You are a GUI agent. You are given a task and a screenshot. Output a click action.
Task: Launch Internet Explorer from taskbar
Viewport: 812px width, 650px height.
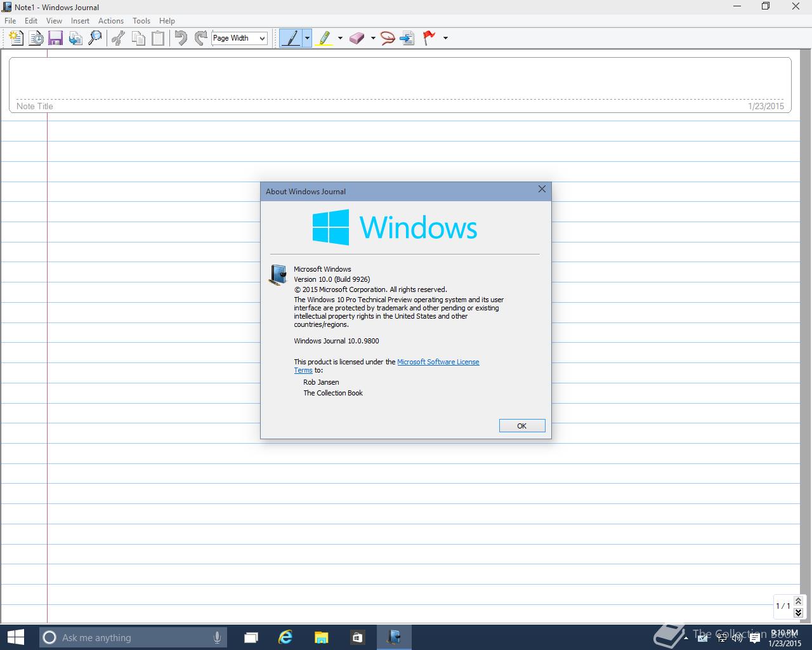click(285, 637)
